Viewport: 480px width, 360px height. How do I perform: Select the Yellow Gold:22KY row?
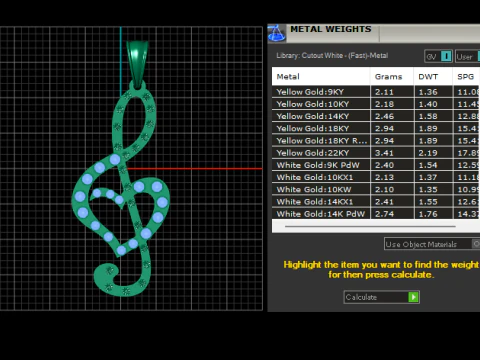point(376,153)
